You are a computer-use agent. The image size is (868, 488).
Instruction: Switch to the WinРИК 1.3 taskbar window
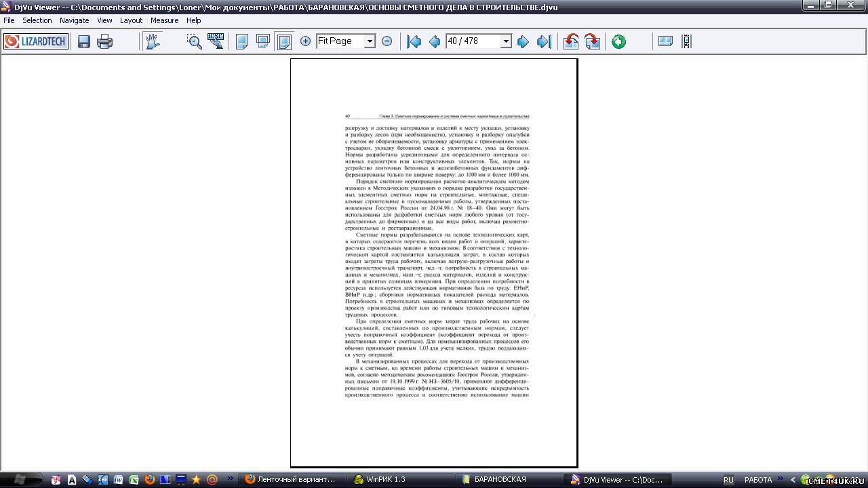pos(400,479)
